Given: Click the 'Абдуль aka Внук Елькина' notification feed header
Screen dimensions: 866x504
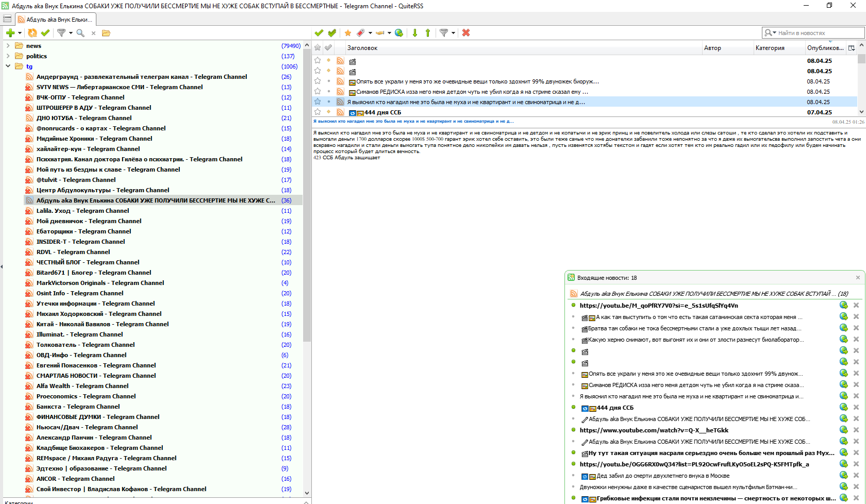Looking at the screenshot, I should [714, 294].
